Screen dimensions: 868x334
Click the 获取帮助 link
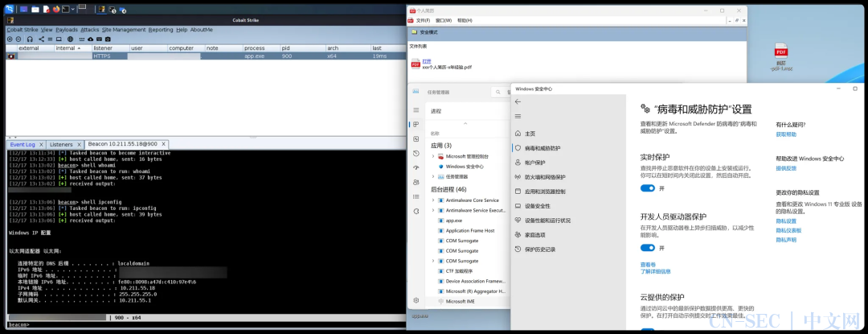(x=786, y=134)
